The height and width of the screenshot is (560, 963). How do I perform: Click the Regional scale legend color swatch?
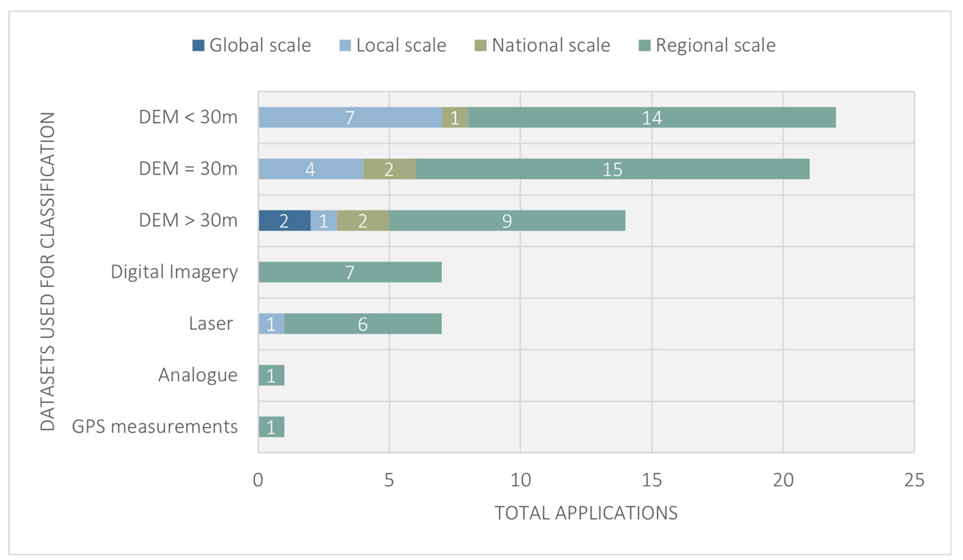(x=644, y=46)
